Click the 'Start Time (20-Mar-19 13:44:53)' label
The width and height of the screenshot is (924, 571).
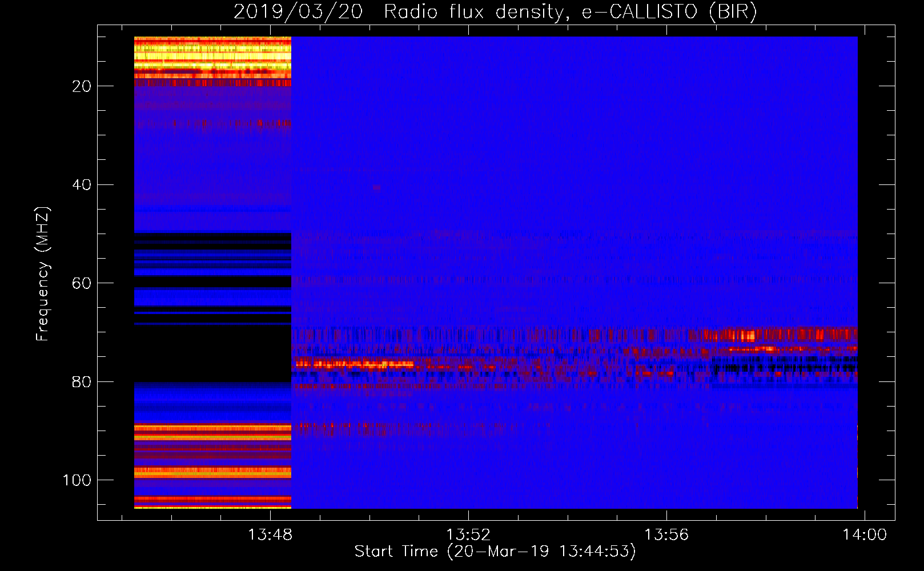[495, 552]
